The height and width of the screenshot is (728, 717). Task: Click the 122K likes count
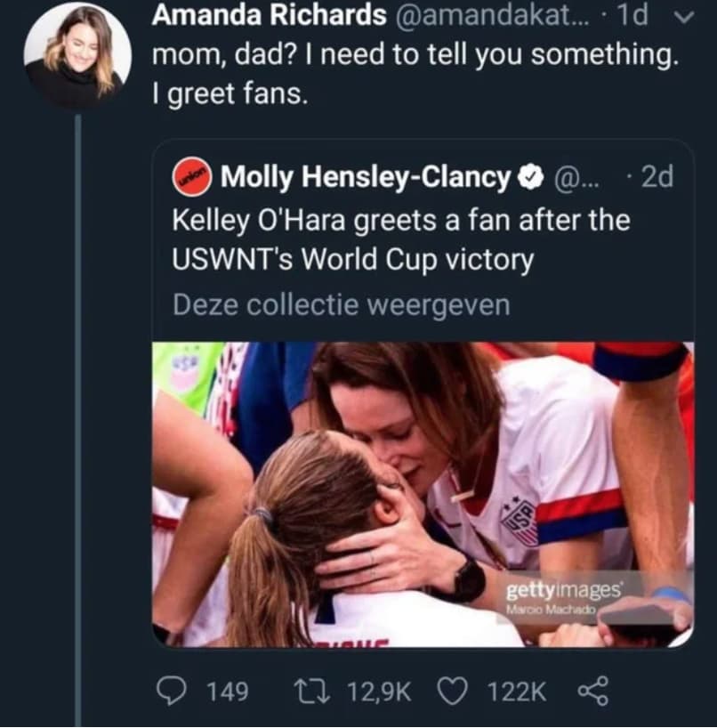click(x=515, y=691)
